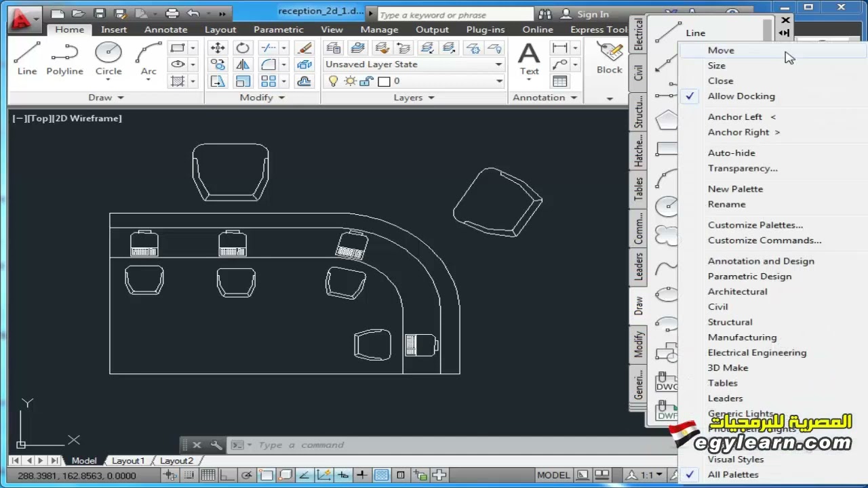Select Architectural palette group
868x488 pixels.
click(x=737, y=291)
